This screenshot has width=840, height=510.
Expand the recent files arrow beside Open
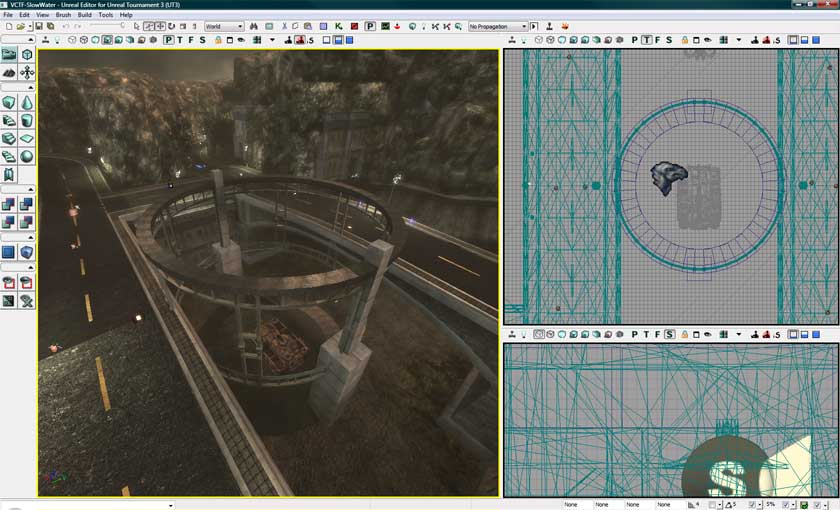tap(30, 26)
